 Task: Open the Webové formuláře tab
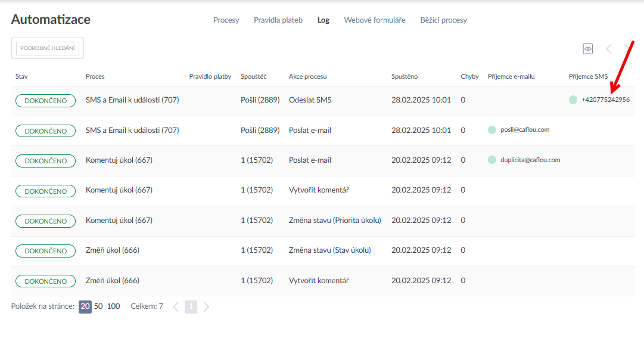pos(374,20)
